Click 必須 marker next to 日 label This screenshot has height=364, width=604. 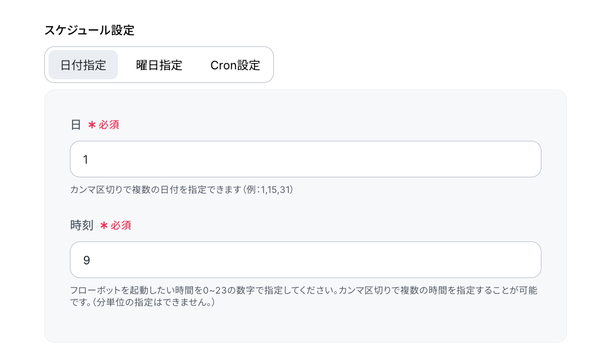pos(108,125)
